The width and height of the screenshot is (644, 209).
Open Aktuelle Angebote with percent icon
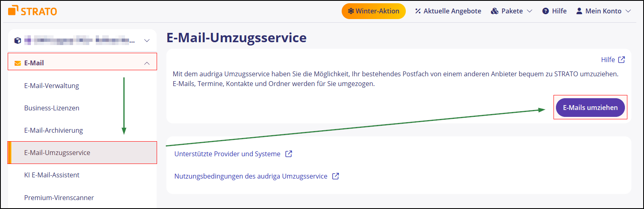click(448, 11)
